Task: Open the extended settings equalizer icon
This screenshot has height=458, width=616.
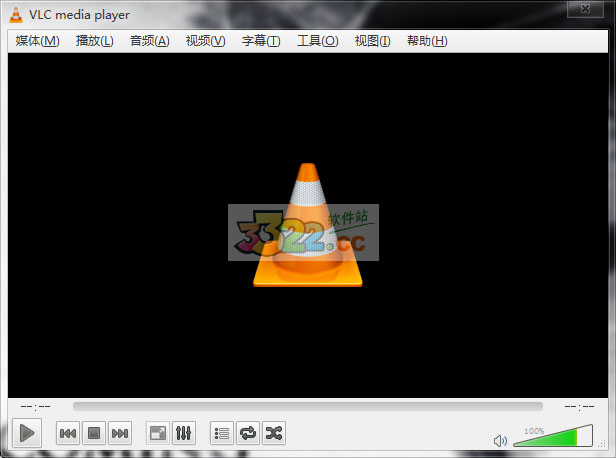Action: [x=183, y=433]
